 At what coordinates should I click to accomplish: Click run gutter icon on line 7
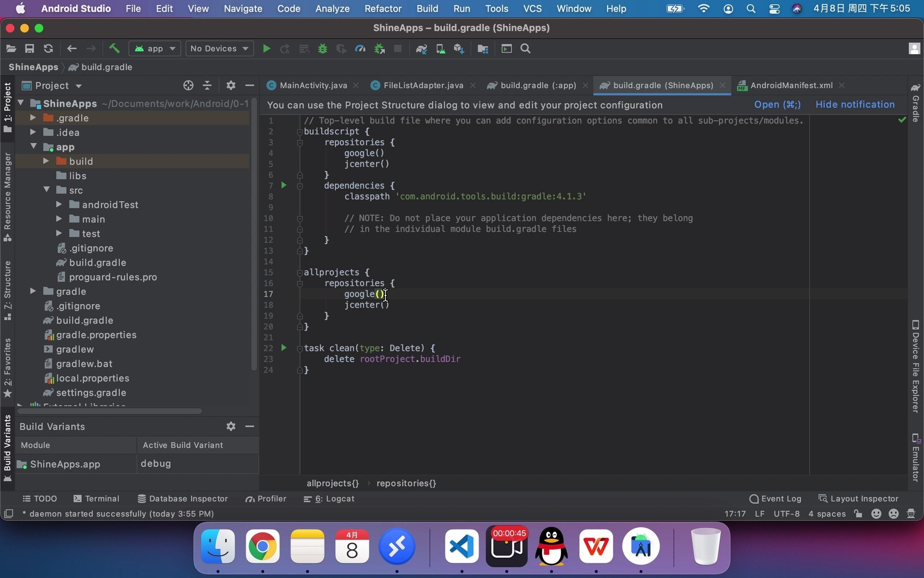(x=284, y=185)
